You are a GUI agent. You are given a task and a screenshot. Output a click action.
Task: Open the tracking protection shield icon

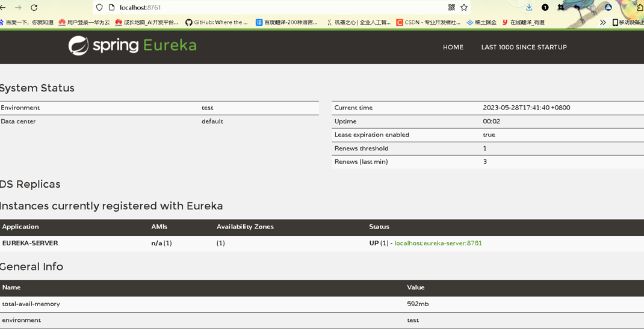99,7
